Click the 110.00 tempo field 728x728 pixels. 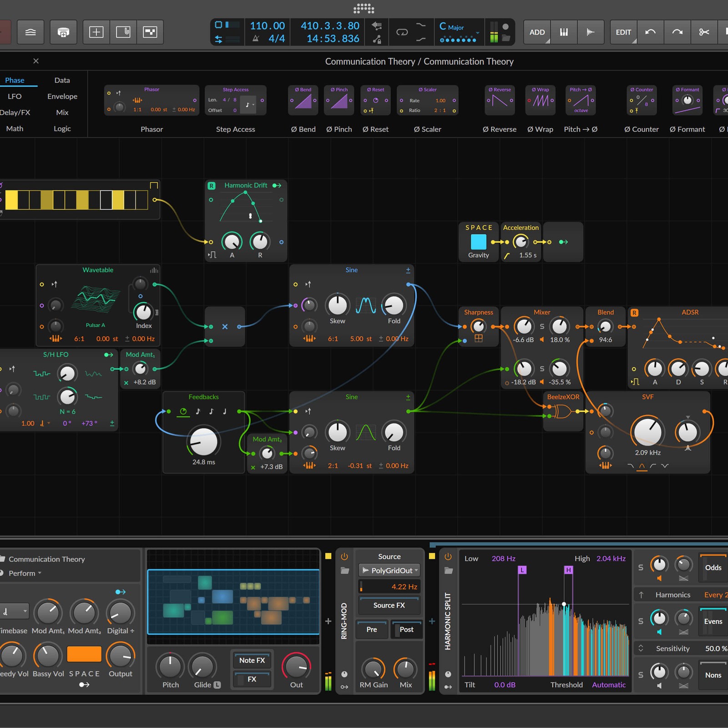[268, 26]
